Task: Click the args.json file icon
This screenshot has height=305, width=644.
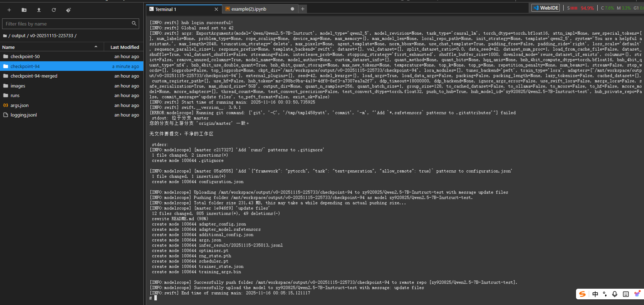Action: tap(6, 105)
